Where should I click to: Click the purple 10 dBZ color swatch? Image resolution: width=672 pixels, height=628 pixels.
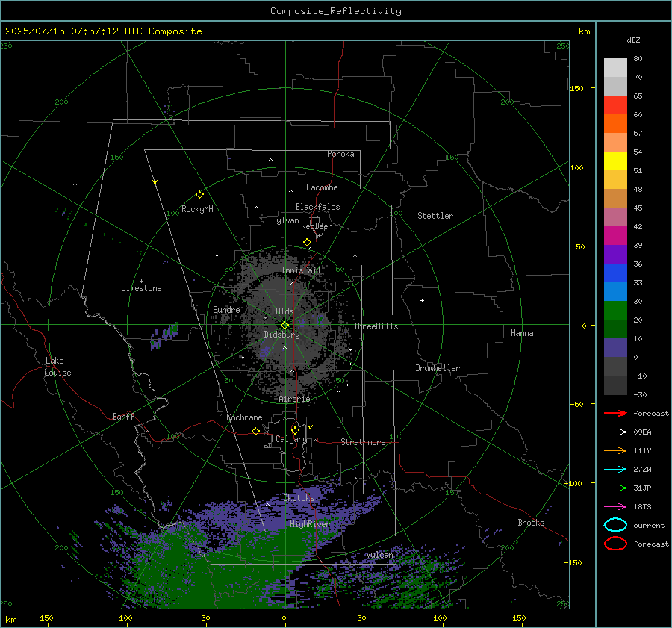click(615, 348)
